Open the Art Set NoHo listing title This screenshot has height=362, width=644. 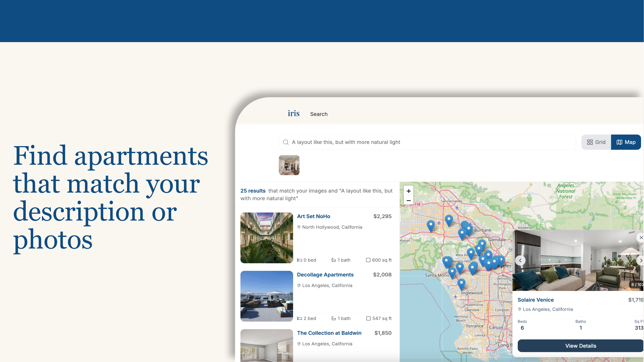(313, 216)
